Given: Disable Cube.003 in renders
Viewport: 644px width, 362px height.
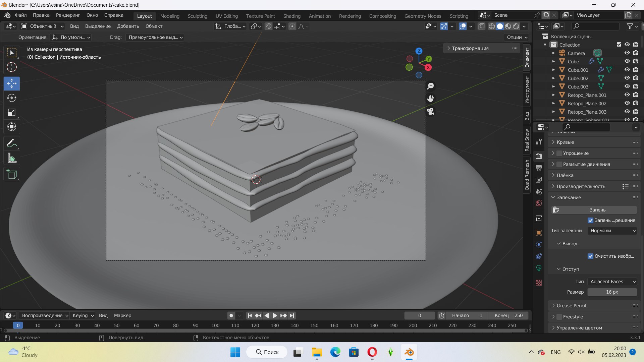Looking at the screenshot, I should [x=636, y=86].
